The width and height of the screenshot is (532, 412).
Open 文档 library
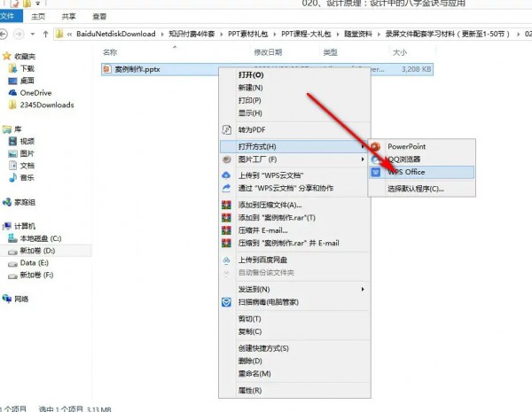[27, 166]
